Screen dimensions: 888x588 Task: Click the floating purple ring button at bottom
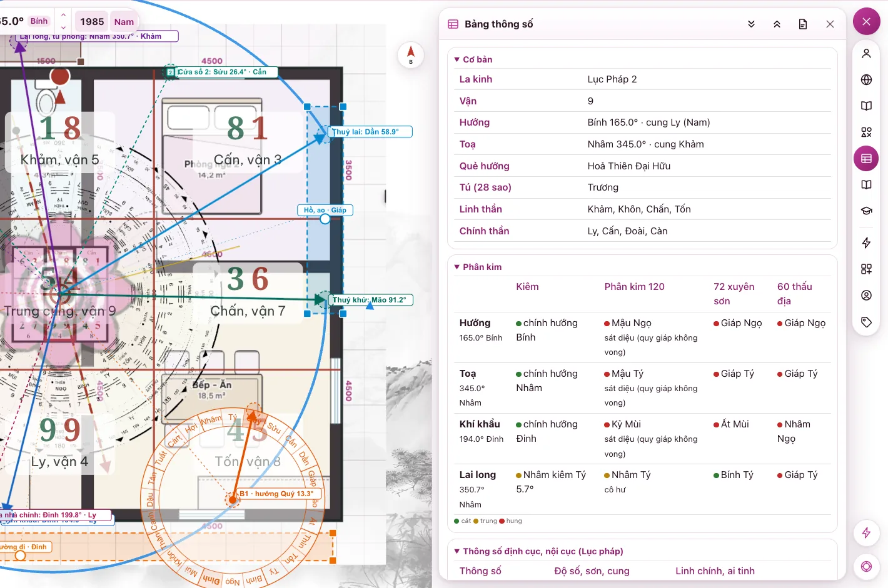866,567
